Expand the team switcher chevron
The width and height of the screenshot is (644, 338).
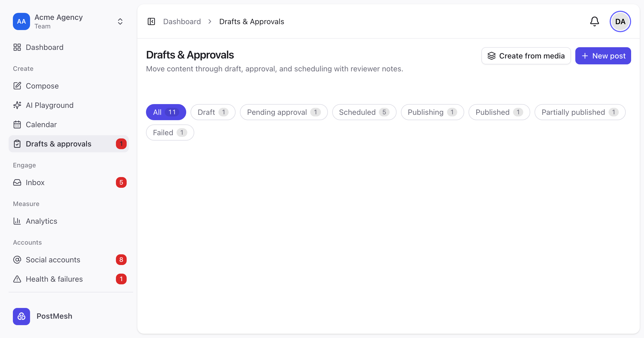click(120, 21)
